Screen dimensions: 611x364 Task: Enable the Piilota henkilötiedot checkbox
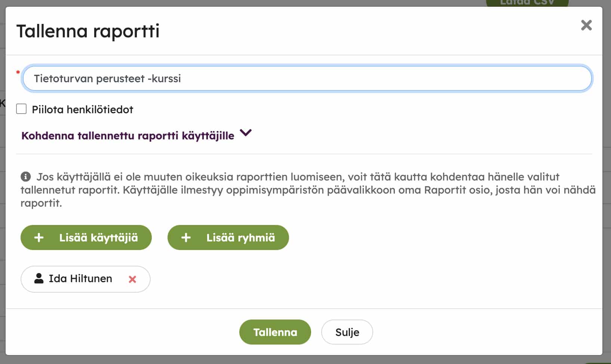tap(21, 109)
